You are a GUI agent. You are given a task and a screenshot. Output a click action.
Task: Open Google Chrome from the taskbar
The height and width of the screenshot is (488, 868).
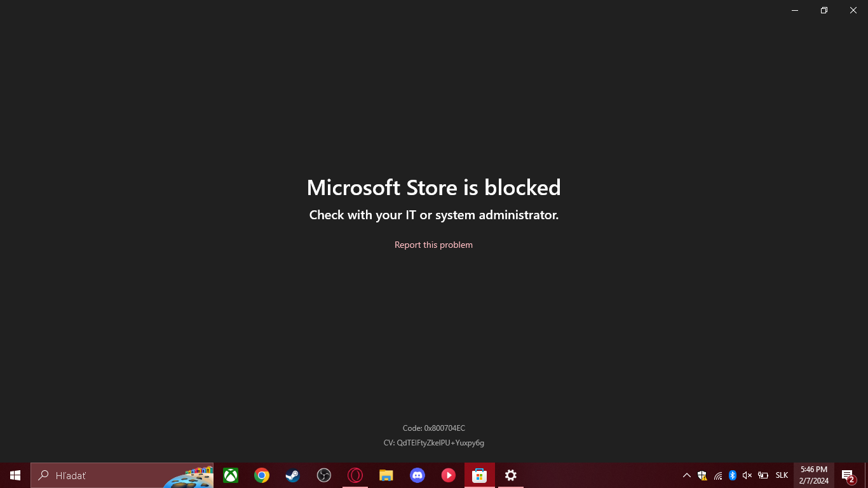pyautogui.click(x=262, y=475)
